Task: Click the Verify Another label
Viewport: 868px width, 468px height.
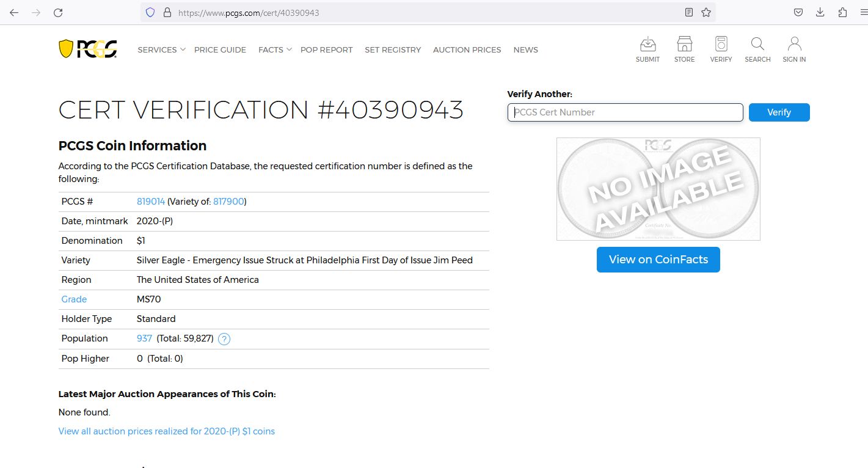Action: (540, 94)
